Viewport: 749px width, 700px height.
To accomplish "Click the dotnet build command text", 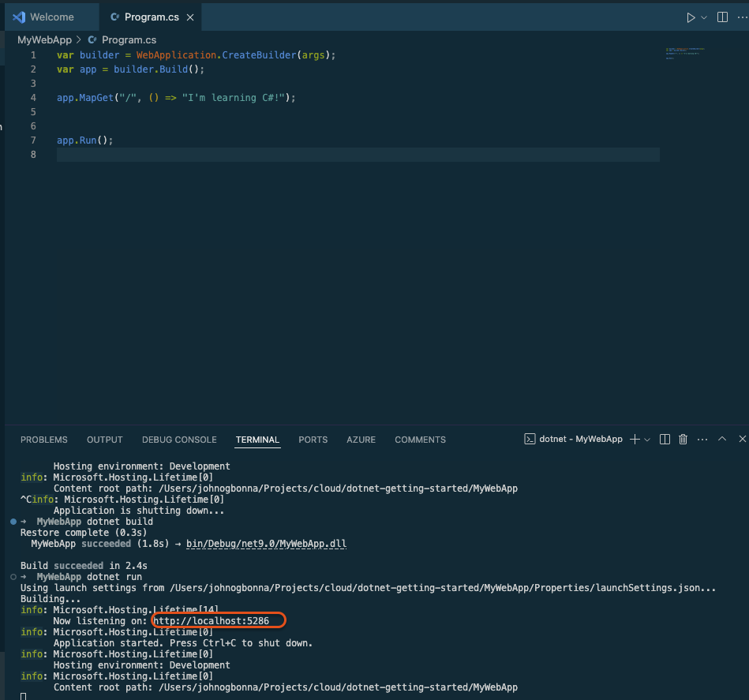I will click(x=120, y=522).
